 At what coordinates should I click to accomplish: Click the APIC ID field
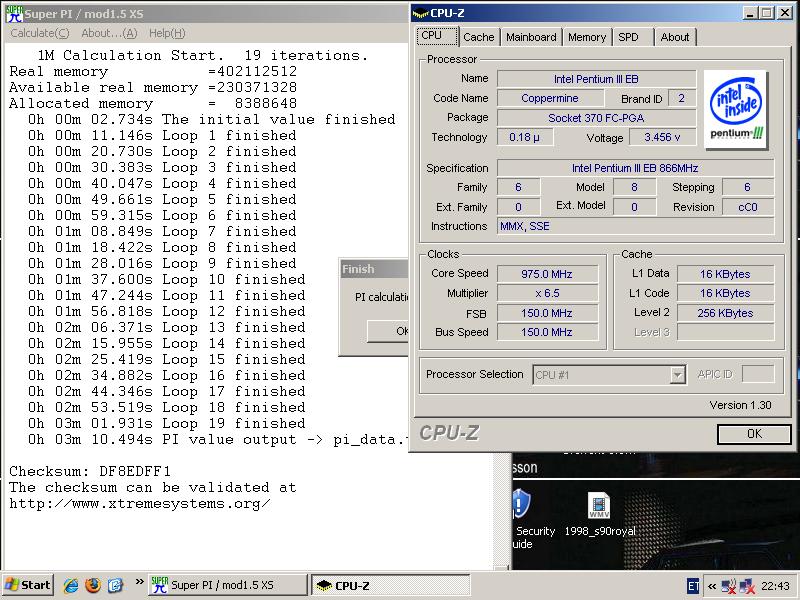pyautogui.click(x=758, y=374)
